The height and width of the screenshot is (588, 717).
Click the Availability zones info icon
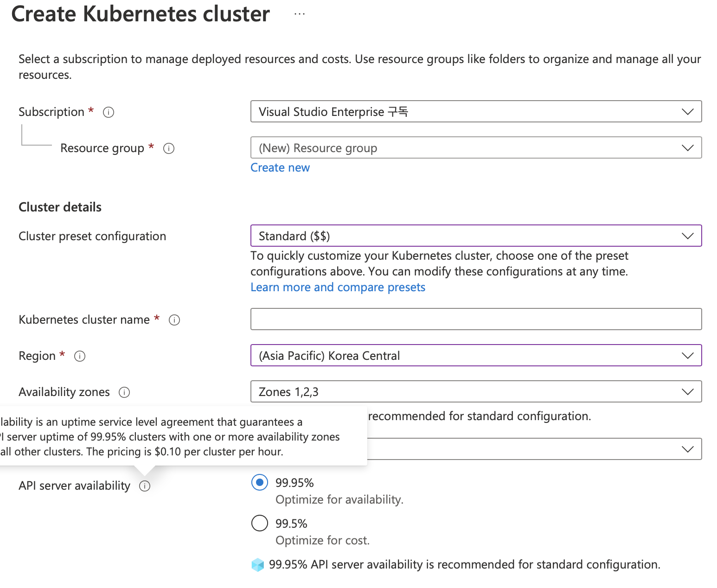click(x=124, y=392)
